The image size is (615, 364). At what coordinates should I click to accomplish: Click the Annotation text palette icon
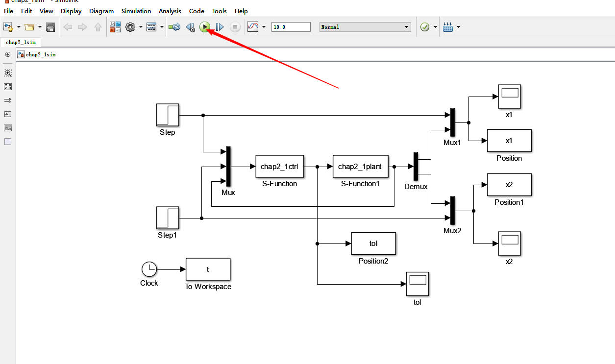8,114
